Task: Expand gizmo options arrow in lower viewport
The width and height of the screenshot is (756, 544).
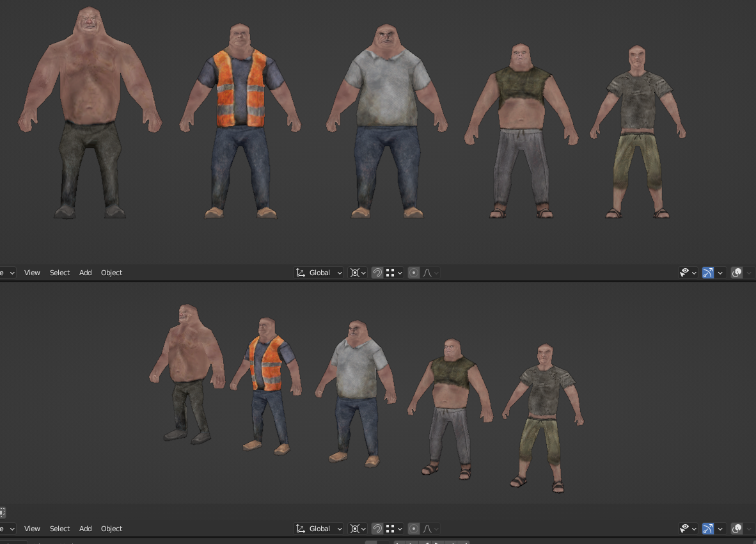Action: pos(720,529)
